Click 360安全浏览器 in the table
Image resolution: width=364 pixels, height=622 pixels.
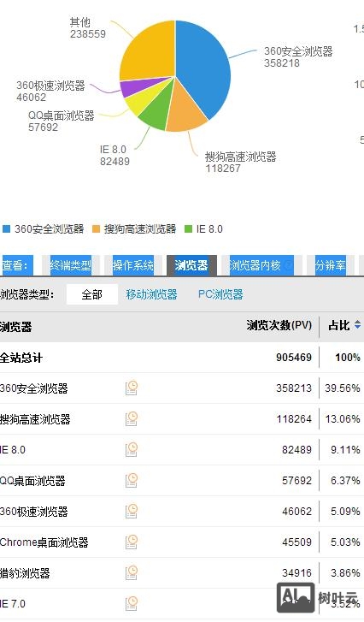click(x=33, y=388)
